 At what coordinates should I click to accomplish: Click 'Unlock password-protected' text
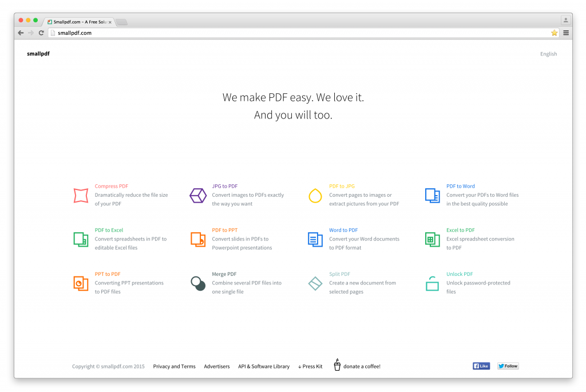coord(478,283)
